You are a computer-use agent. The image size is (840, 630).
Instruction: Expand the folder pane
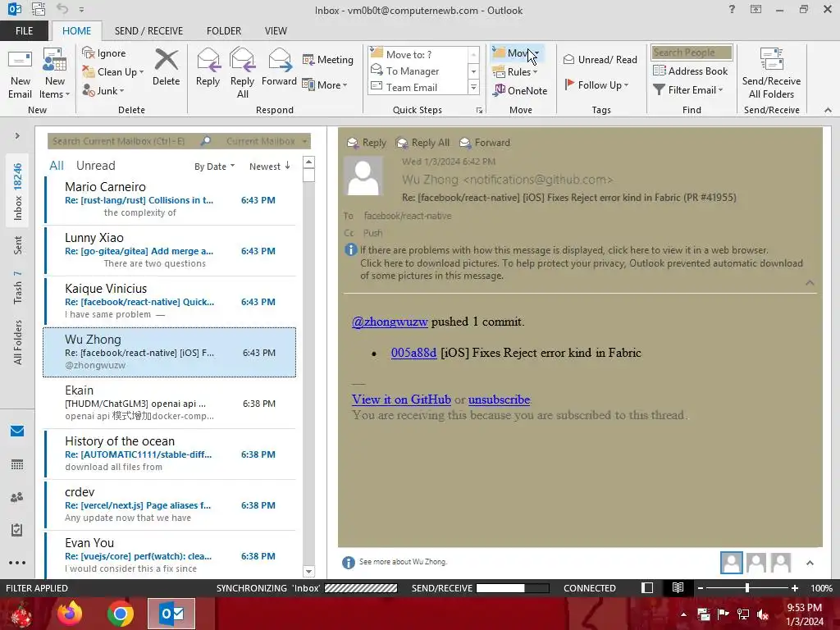coord(17,136)
